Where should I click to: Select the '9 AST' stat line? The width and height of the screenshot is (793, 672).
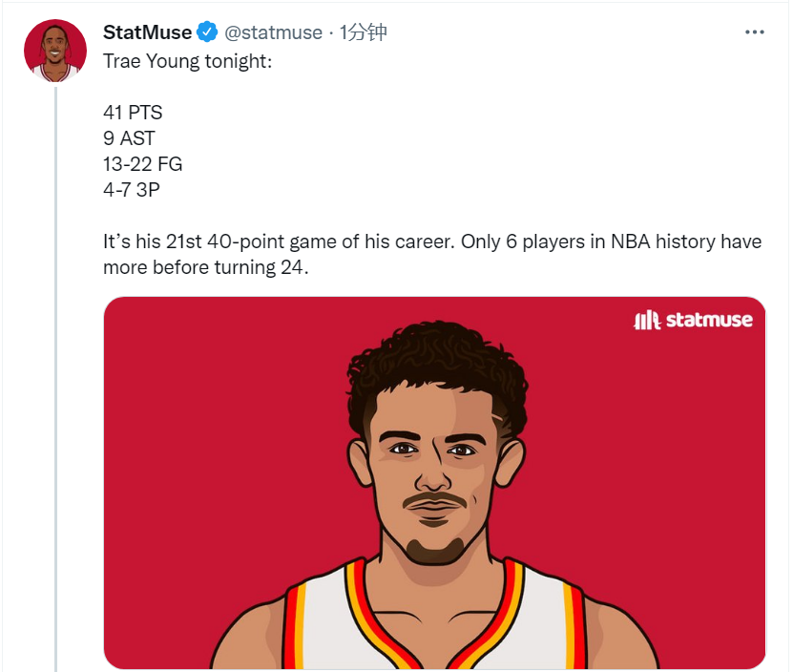129,138
